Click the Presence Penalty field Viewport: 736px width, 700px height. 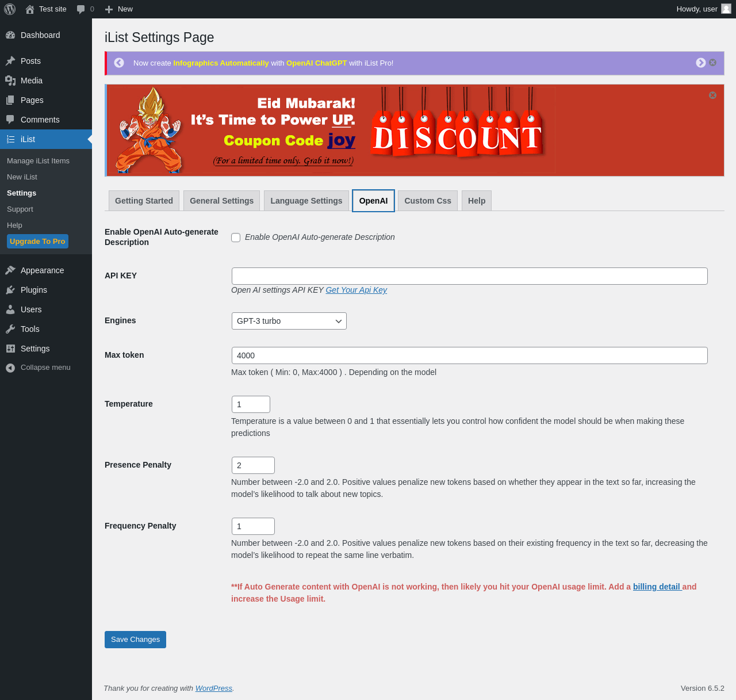[x=253, y=465]
